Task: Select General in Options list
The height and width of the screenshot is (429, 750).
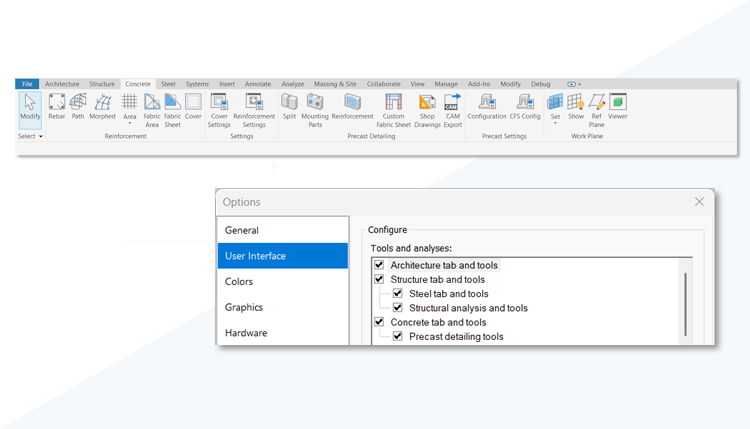Action: [283, 230]
